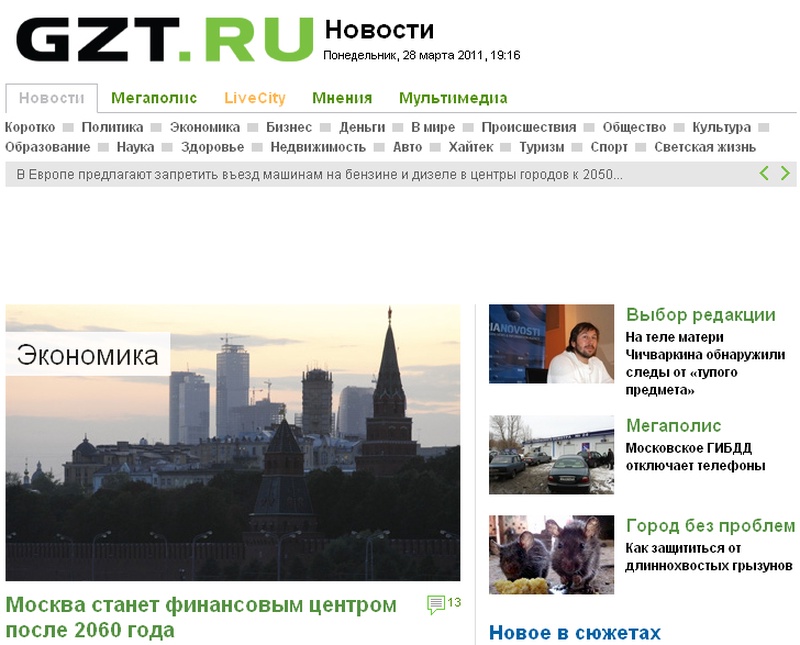The width and height of the screenshot is (800, 645).
Task: Open the large Kremlin skyline photo for Экономика
Action: tap(235, 440)
